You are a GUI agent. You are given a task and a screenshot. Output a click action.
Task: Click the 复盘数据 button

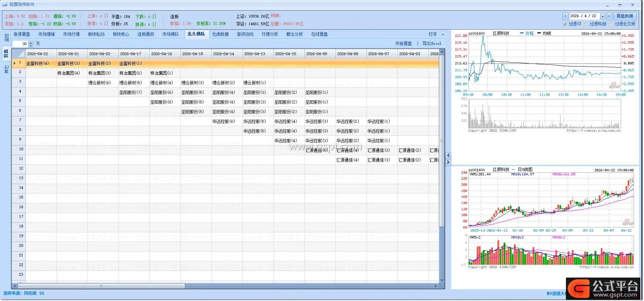(625, 16)
